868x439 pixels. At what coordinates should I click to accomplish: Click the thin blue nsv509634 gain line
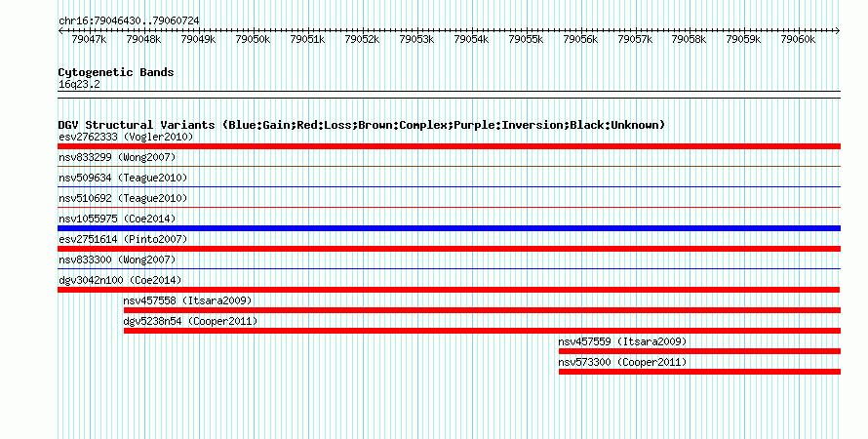pos(449,186)
